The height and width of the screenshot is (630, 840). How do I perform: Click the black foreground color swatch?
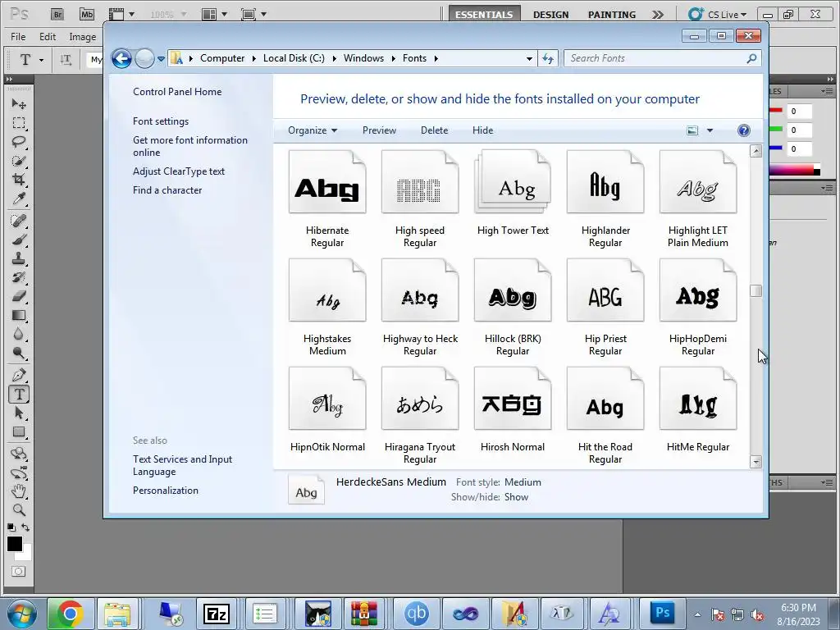(15, 544)
